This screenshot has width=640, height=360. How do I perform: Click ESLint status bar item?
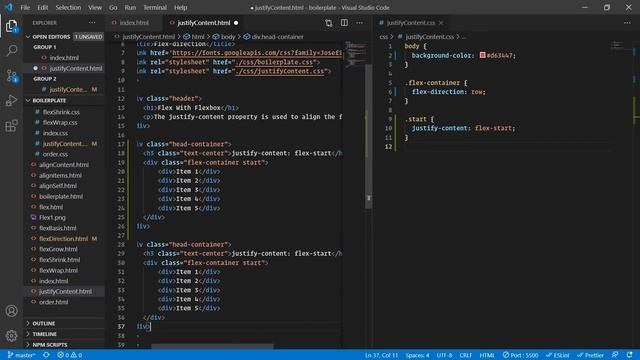(558, 355)
